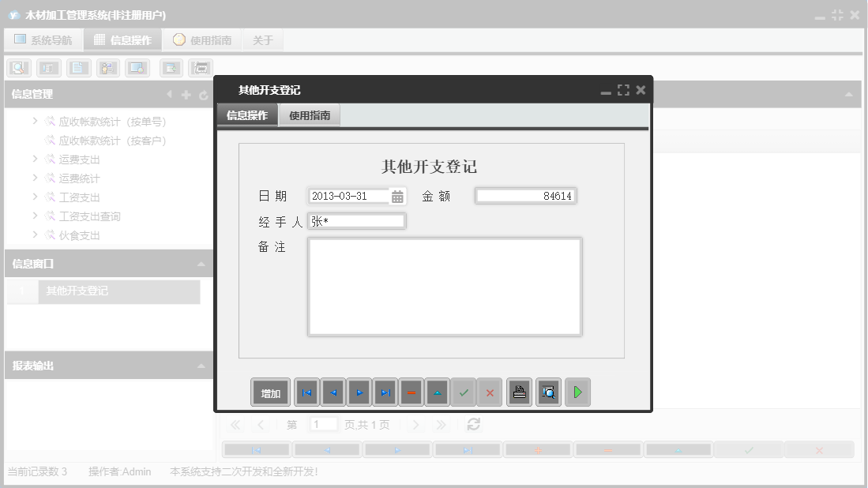
Task: Click the blue triangle edit record icon
Action: (437, 392)
